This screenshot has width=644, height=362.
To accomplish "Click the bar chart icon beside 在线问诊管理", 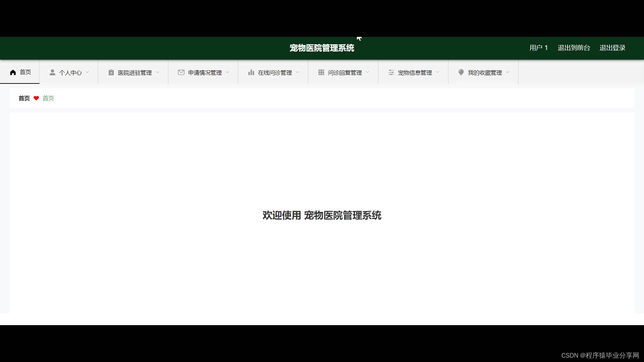I will [x=251, y=72].
